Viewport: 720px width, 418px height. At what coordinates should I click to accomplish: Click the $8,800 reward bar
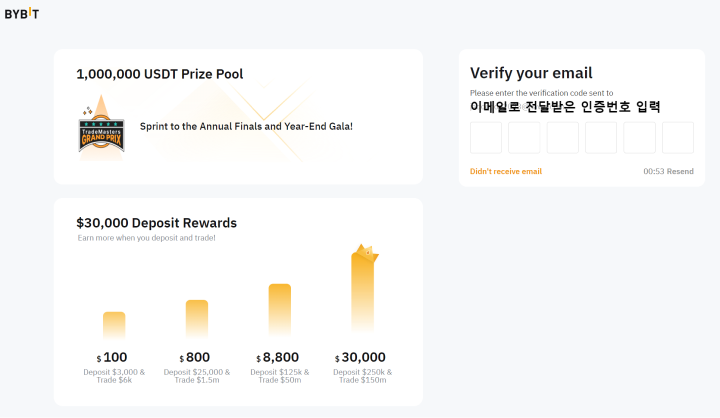tap(280, 311)
